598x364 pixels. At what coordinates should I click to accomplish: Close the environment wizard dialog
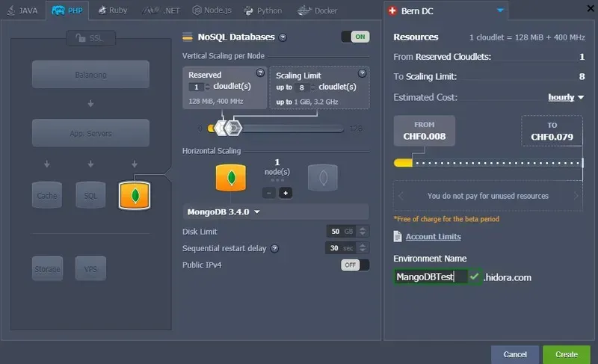(x=591, y=8)
